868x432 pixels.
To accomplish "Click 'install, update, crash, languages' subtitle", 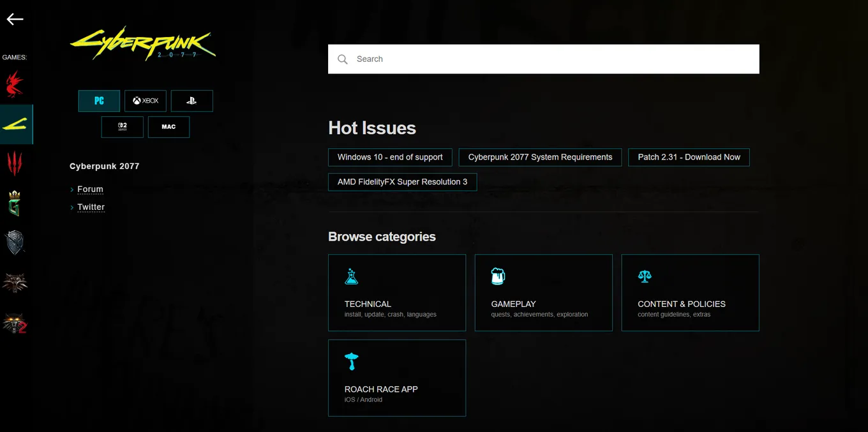I will click(391, 315).
